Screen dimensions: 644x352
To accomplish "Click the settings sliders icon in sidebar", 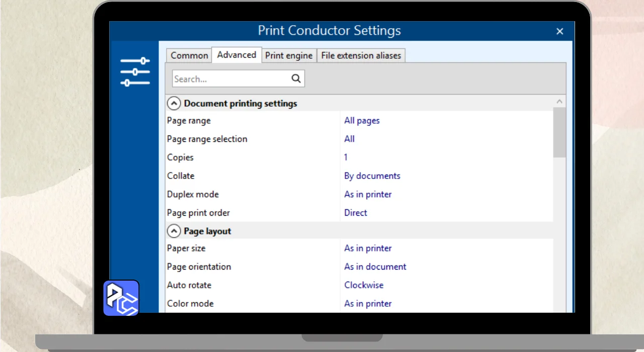I will click(x=135, y=71).
